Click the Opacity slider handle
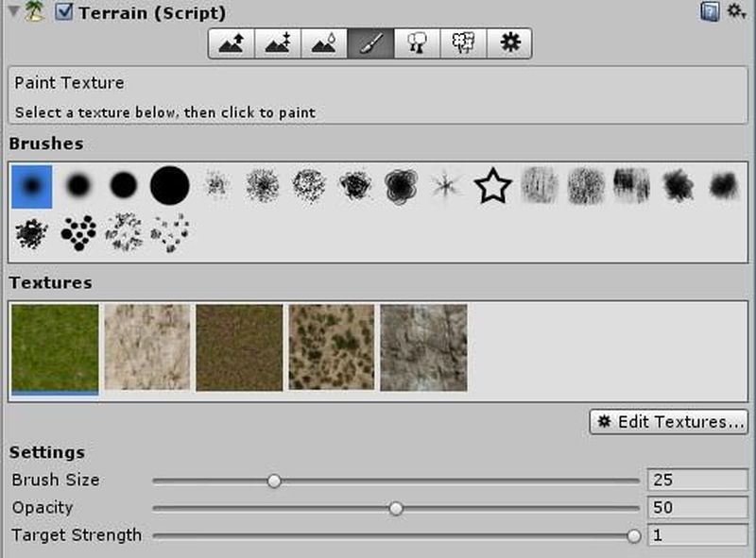The width and height of the screenshot is (756, 558). point(396,508)
